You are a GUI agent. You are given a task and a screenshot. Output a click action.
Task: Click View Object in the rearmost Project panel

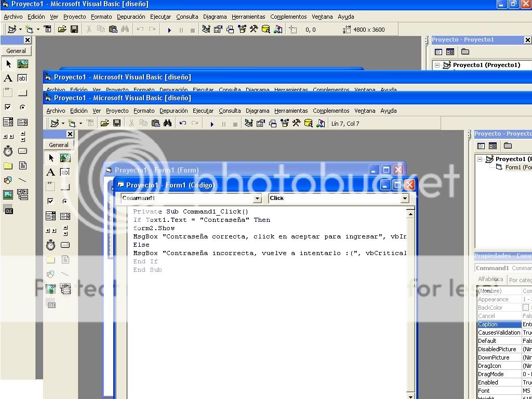[x=450, y=52]
